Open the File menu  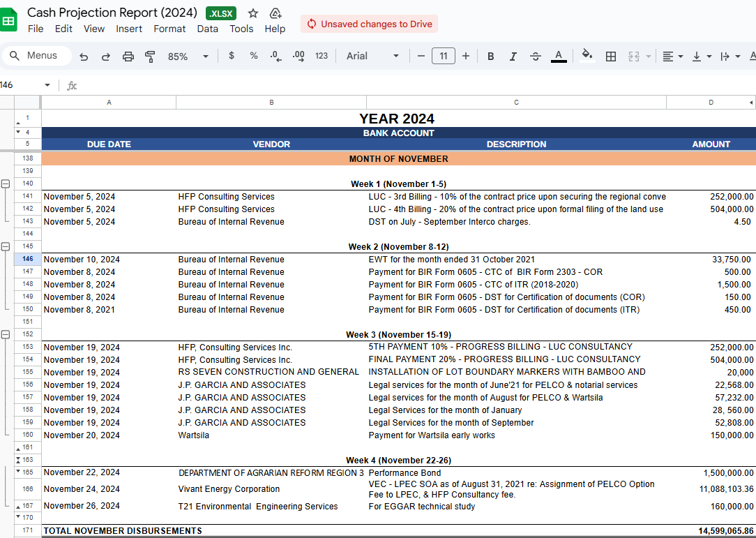[36, 29]
